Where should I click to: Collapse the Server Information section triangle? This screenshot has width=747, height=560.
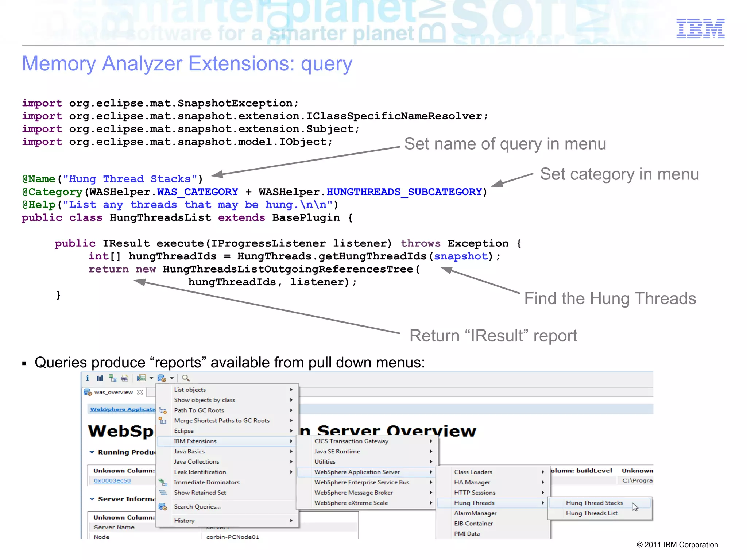click(92, 499)
